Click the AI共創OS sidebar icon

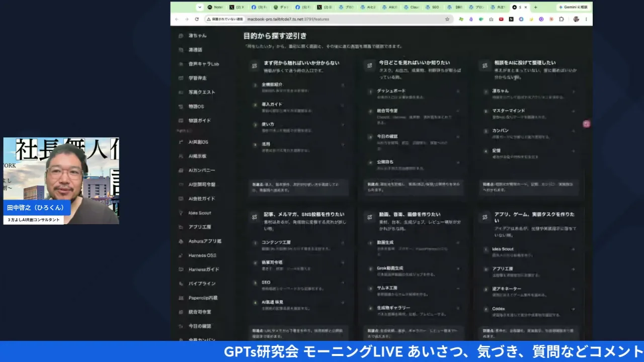[x=181, y=142]
